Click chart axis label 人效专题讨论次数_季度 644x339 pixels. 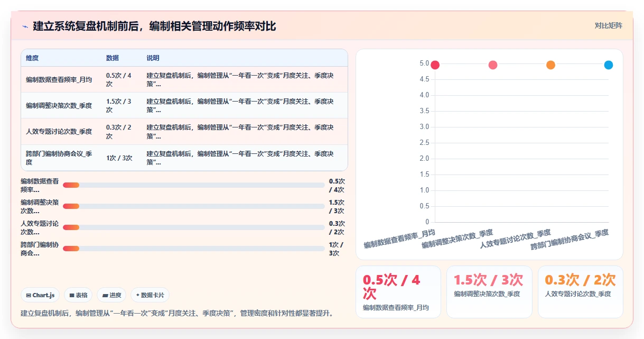516,239
